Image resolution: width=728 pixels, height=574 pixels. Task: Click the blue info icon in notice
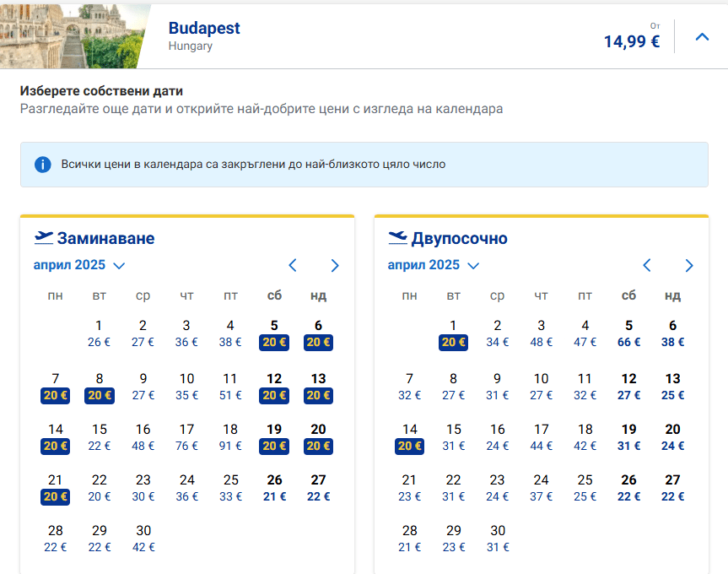43,165
